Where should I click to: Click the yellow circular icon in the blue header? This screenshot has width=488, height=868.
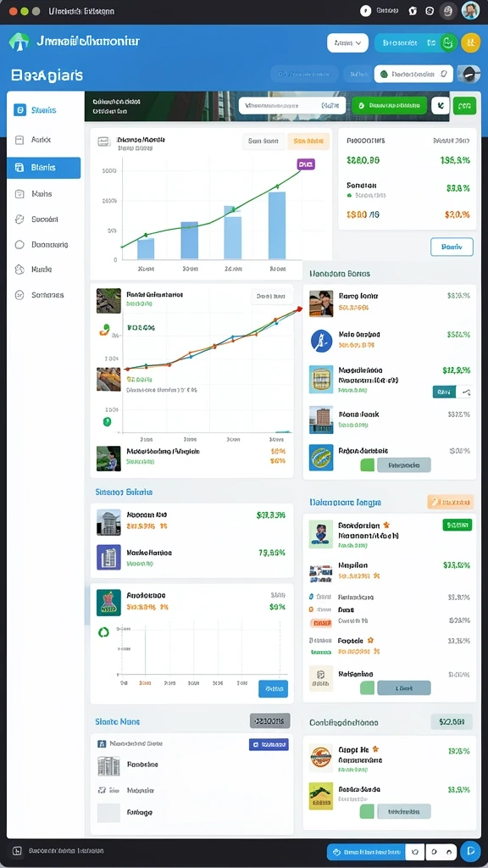click(x=470, y=42)
